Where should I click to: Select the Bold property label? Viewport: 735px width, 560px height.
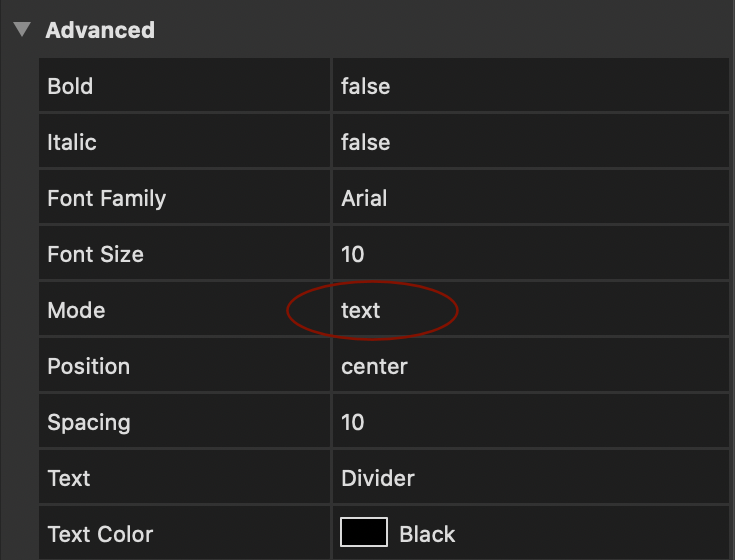tap(70, 86)
